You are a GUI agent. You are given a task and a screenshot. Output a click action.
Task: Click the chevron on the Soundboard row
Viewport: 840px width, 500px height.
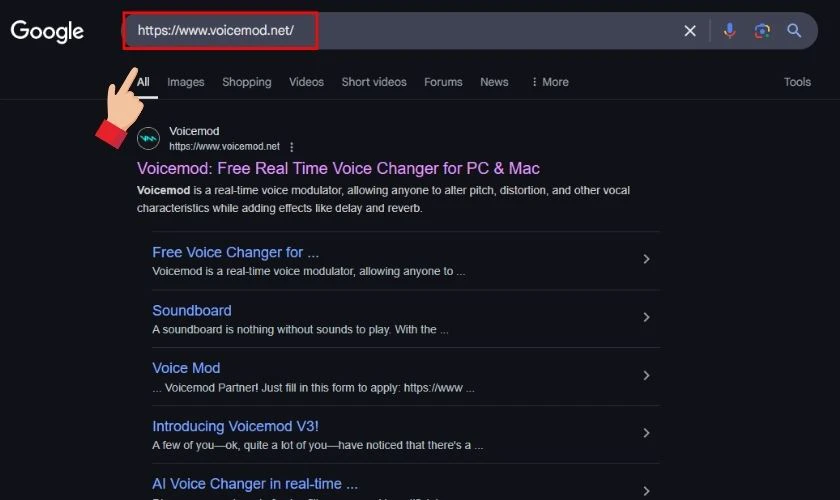646,317
